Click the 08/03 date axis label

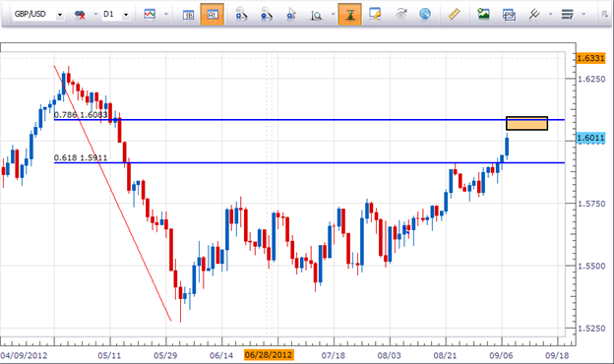tap(390, 355)
